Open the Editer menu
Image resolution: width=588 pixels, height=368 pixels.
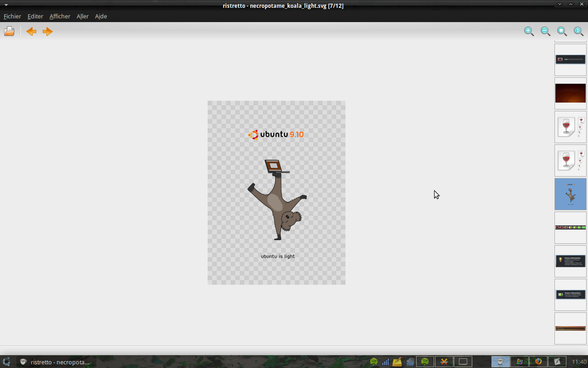coord(35,16)
